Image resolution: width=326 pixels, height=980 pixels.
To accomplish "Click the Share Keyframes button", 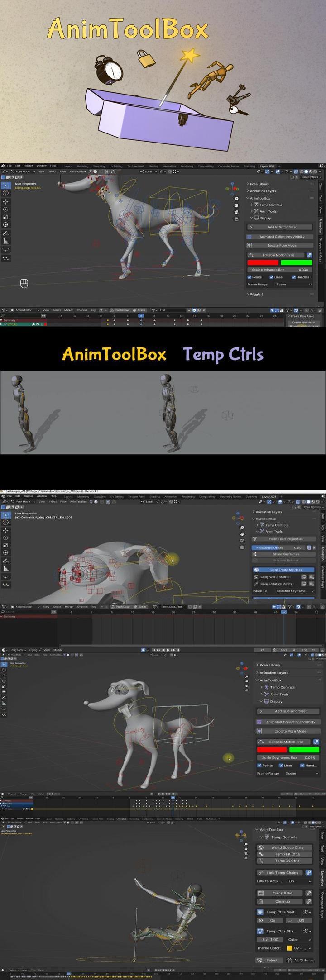I will click(283, 554).
